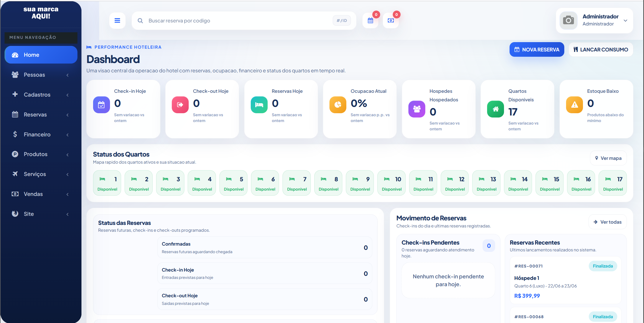Expand the Financeiro menu chevron

tap(67, 135)
